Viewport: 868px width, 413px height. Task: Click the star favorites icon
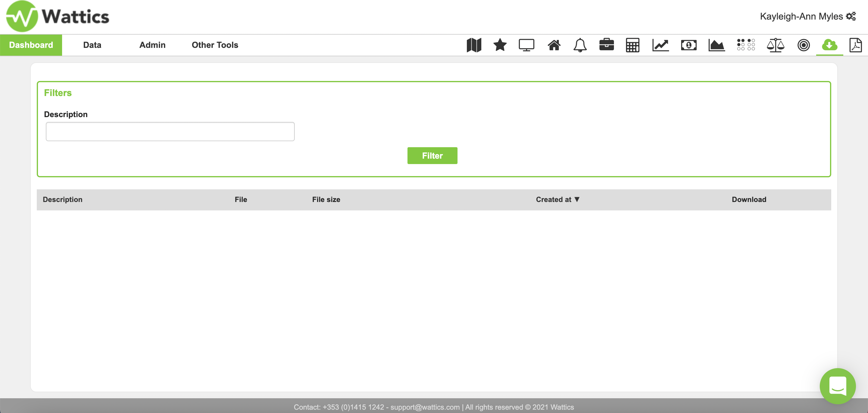500,45
